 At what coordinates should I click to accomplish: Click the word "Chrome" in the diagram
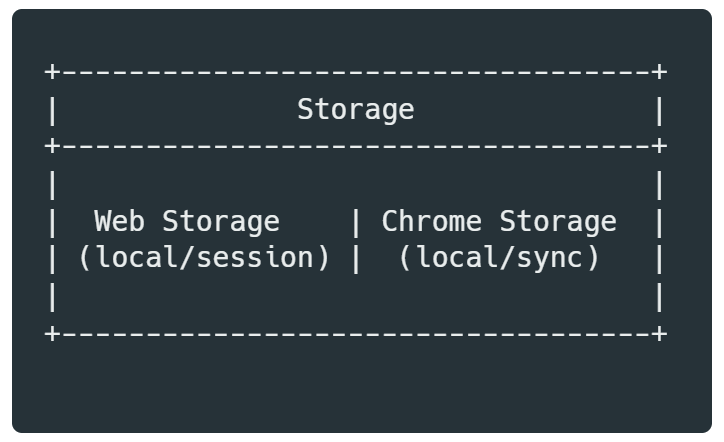pos(431,221)
